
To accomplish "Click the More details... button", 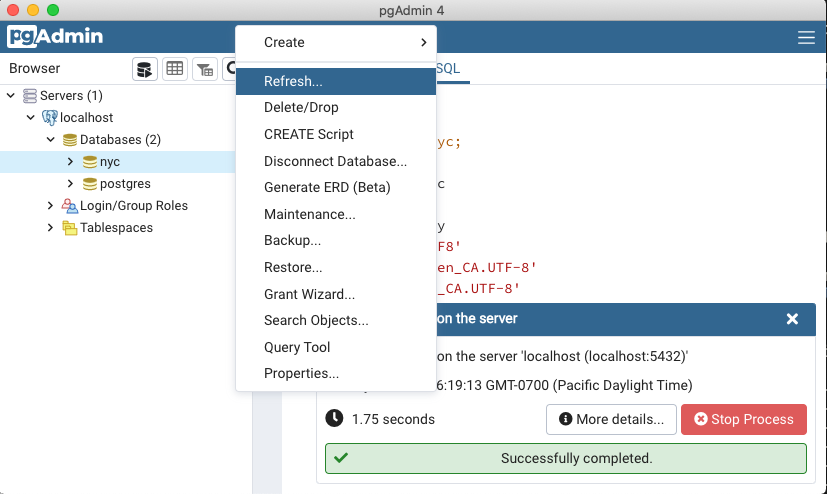I will click(611, 420).
